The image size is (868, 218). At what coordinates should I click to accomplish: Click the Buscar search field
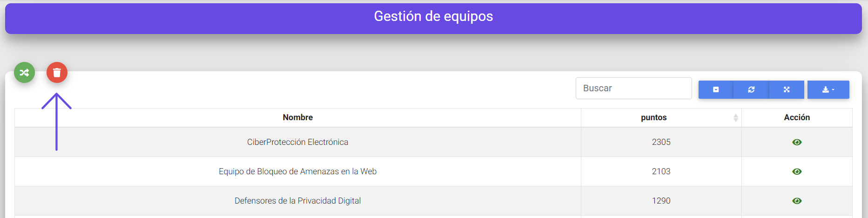click(x=633, y=89)
